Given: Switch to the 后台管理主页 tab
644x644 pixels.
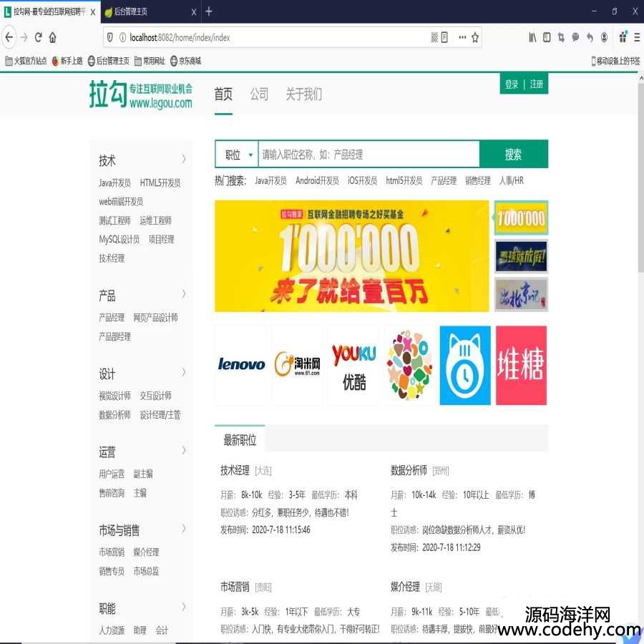Looking at the screenshot, I should coord(150,12).
